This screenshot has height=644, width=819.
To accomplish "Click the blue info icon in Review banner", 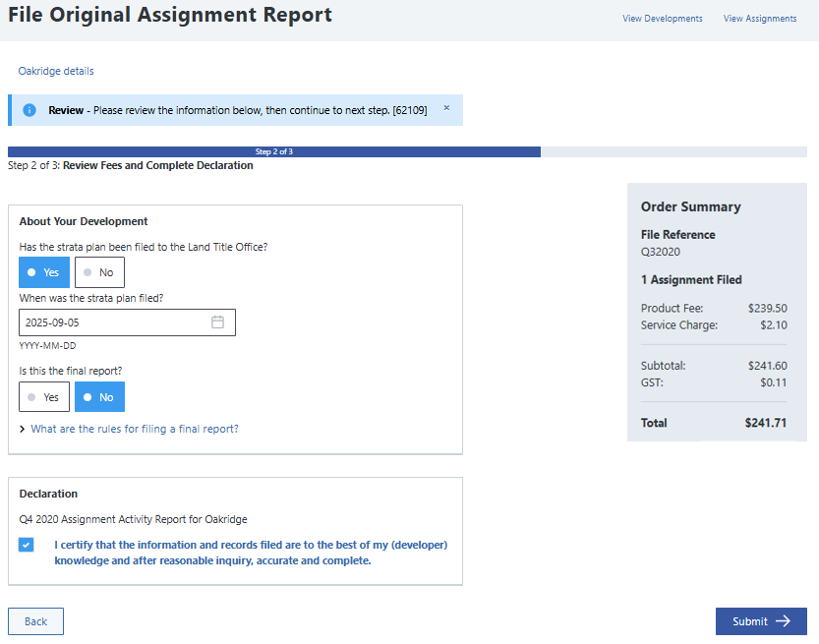I will [29, 110].
